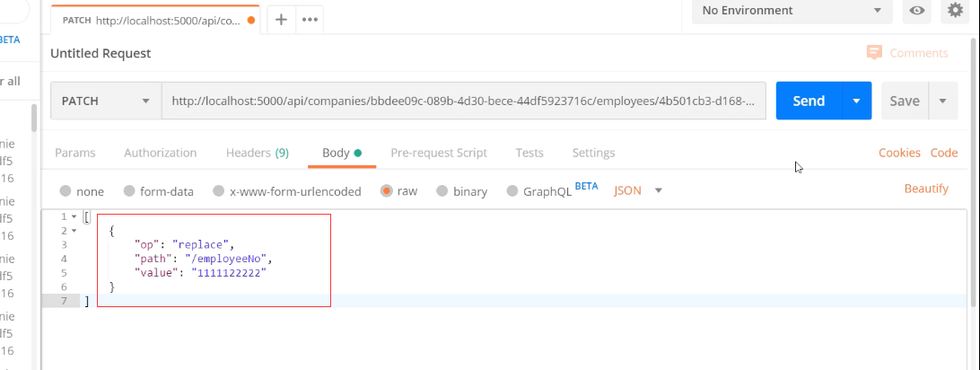The width and height of the screenshot is (980, 370).
Task: Click the environment quick look eye icon
Action: [x=917, y=11]
